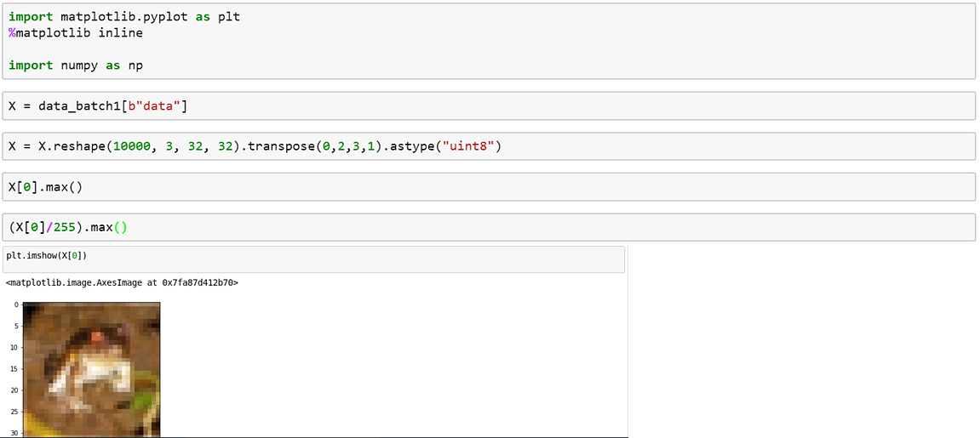Click the 255 divisor in the expression
The image size is (980, 438).
coord(64,228)
